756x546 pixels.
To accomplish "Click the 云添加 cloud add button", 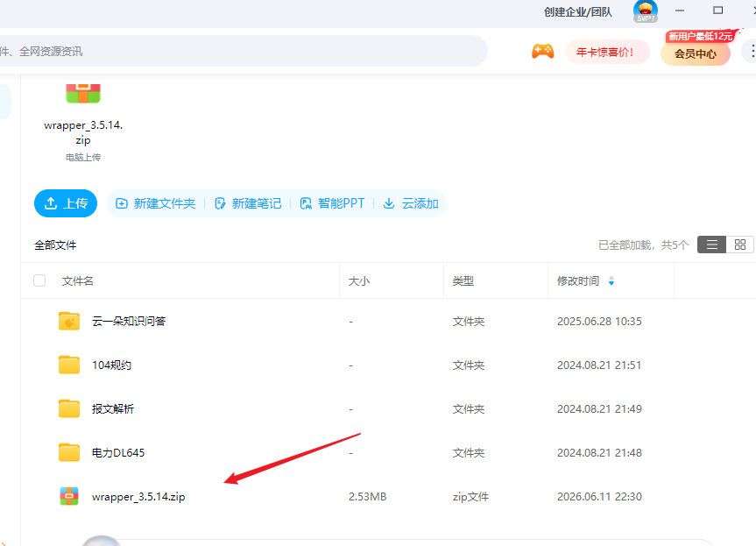I will pos(411,203).
